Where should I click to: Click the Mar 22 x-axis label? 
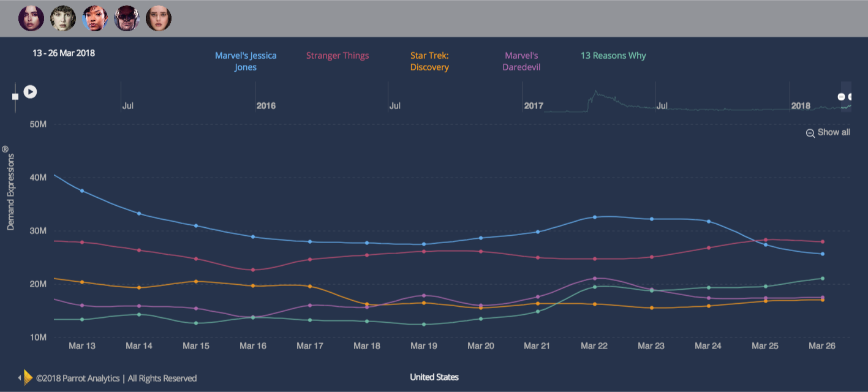tap(594, 346)
